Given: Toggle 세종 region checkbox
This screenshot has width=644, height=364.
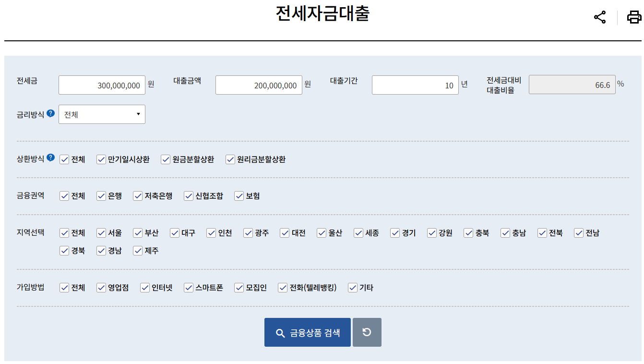Looking at the screenshot, I should click(x=358, y=233).
